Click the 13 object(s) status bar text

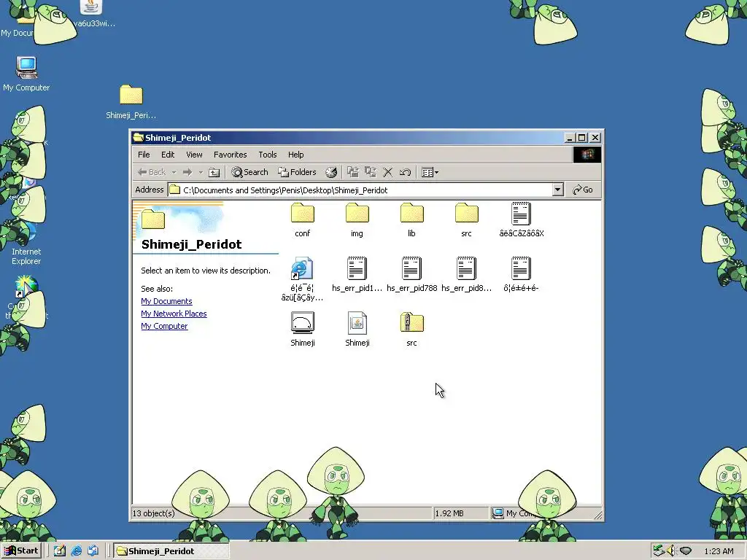[153, 513]
